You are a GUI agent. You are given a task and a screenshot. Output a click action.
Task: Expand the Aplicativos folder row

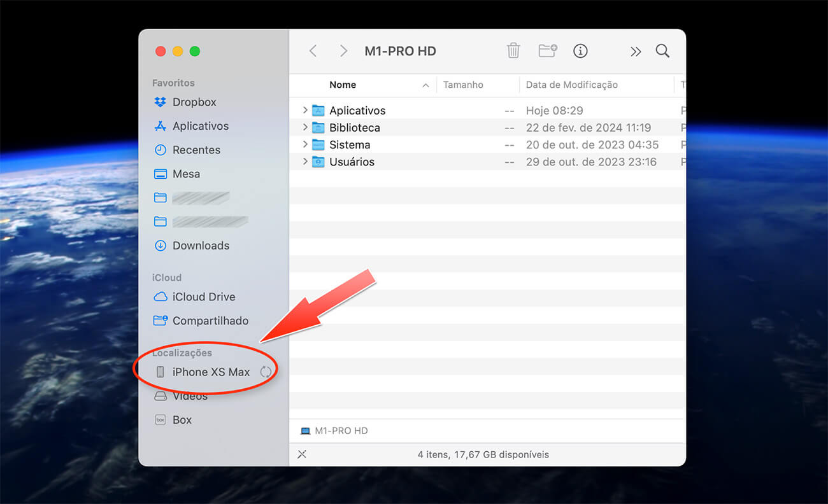[305, 110]
